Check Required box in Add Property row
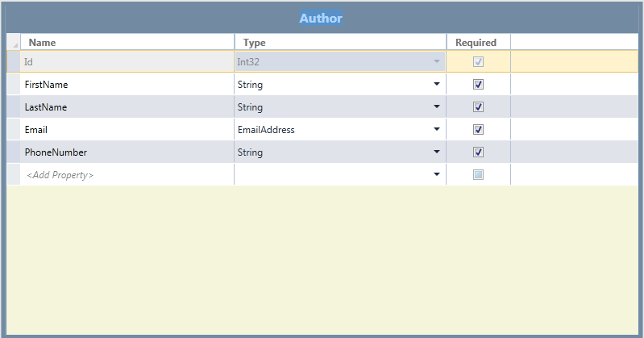The height and width of the screenshot is (338, 644). pyautogui.click(x=478, y=174)
